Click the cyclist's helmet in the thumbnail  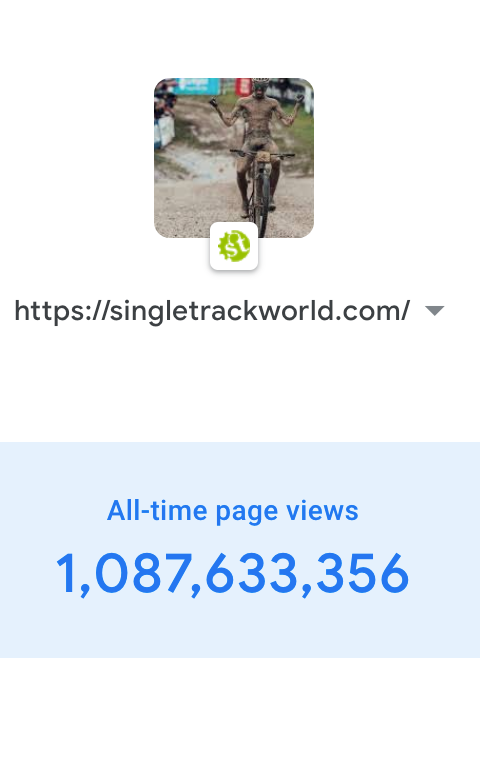point(261,82)
